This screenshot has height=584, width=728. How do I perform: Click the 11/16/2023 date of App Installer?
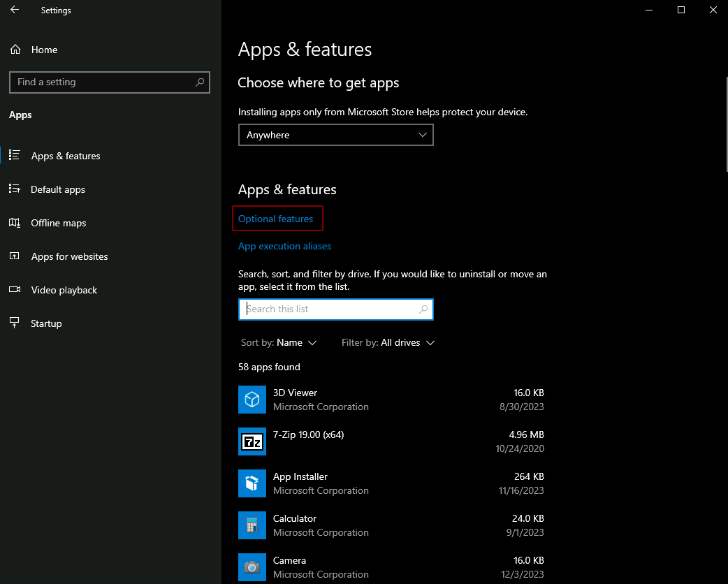pyautogui.click(x=521, y=490)
